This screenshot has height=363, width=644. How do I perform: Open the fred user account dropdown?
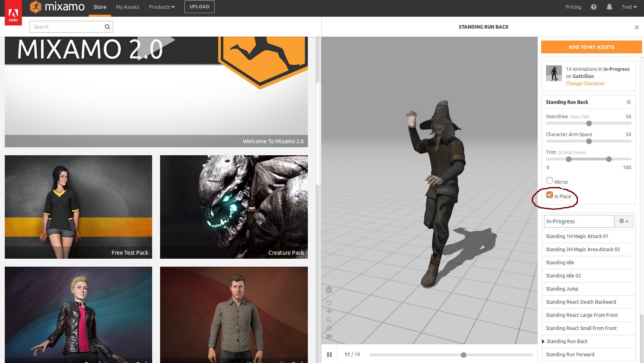(x=629, y=7)
